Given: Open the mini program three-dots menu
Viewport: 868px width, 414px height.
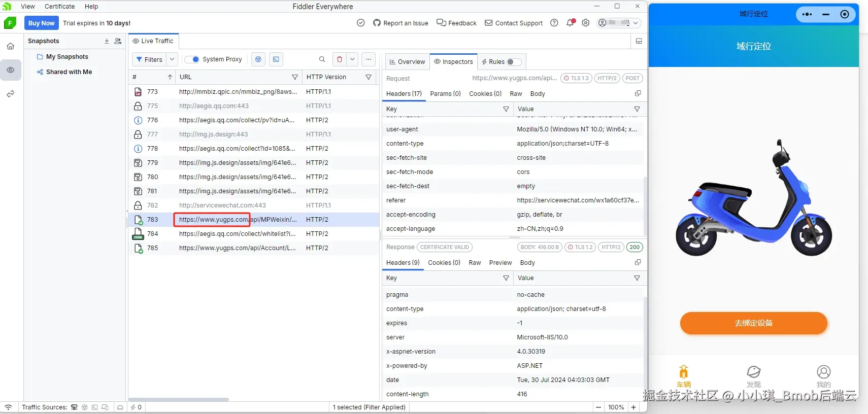Looking at the screenshot, I should tap(807, 14).
